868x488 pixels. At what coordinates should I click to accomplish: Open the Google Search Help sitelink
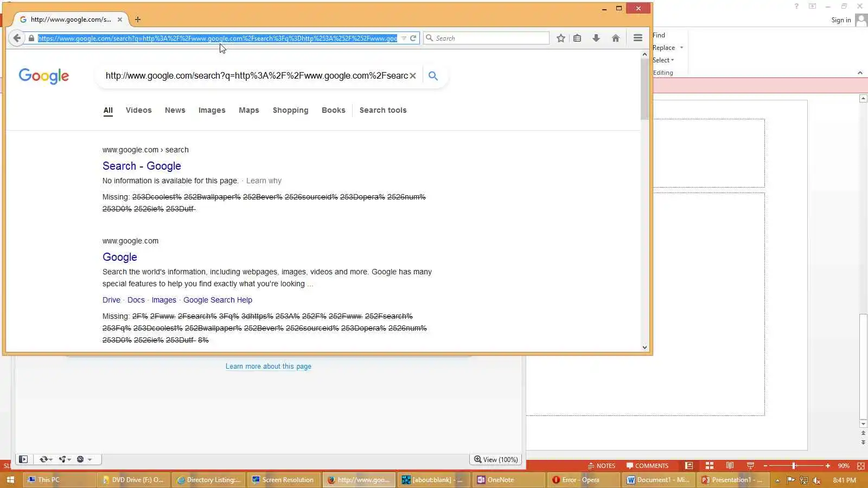(x=218, y=300)
